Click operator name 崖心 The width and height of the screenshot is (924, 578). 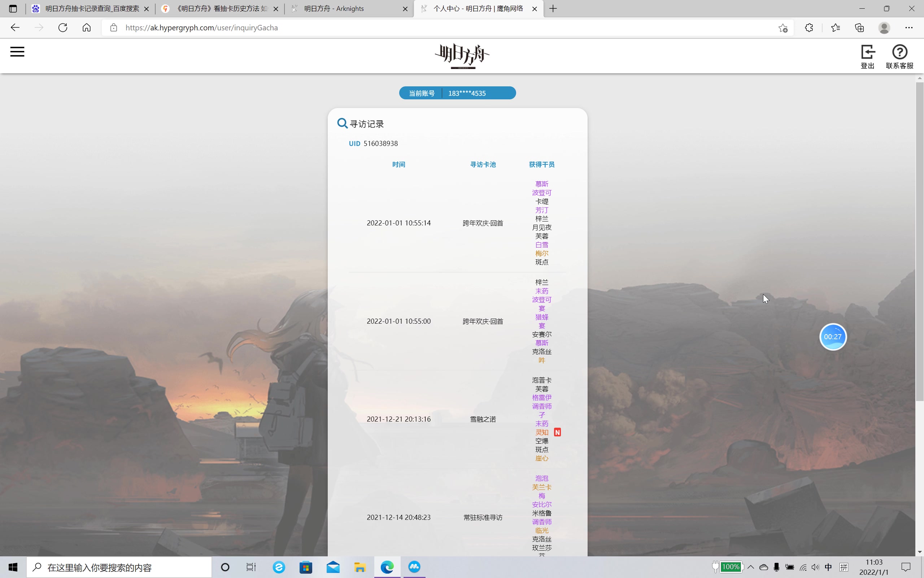point(541,458)
